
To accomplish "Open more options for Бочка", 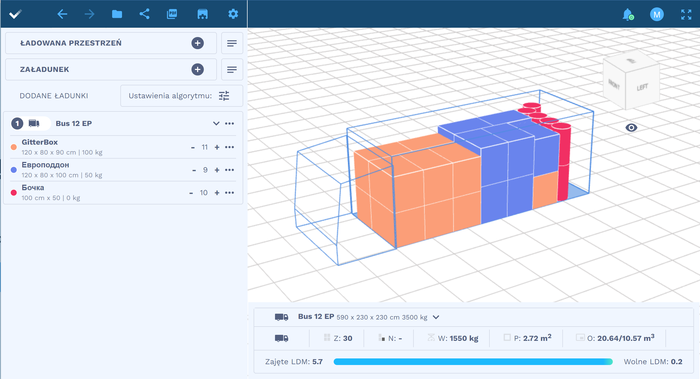I will [229, 193].
